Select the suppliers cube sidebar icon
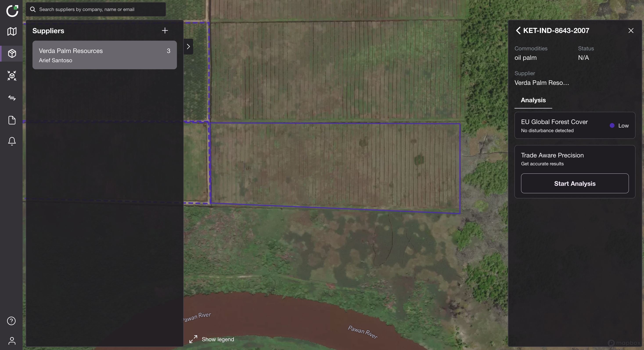 [x=12, y=53]
